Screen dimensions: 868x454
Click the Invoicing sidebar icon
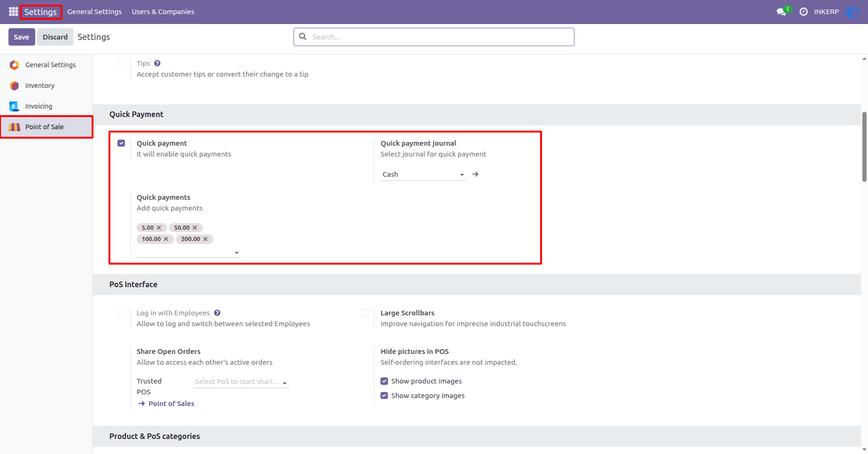coord(15,106)
